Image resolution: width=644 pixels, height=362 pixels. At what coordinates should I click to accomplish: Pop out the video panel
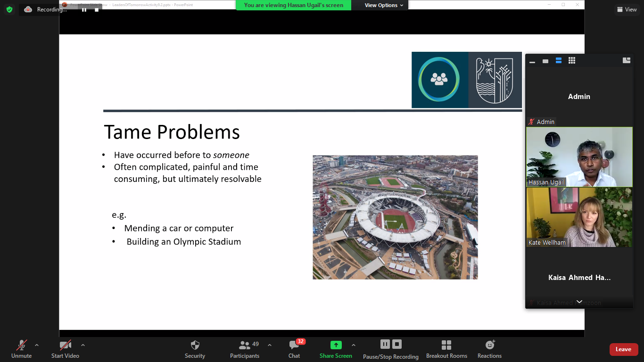(627, 60)
